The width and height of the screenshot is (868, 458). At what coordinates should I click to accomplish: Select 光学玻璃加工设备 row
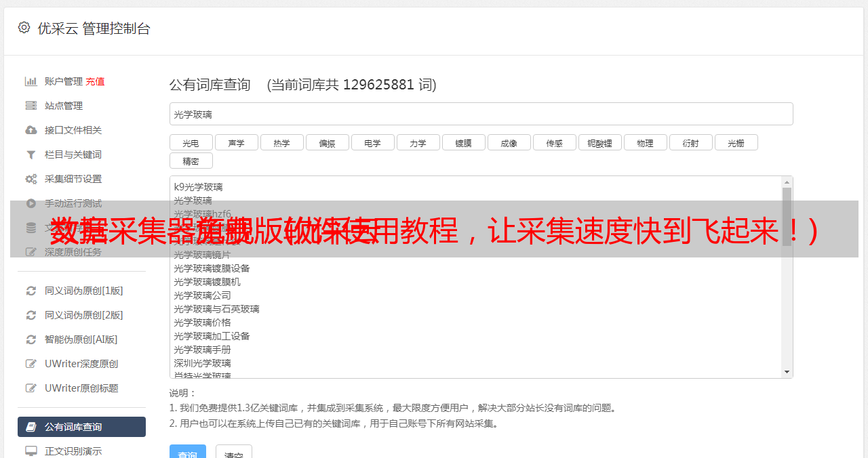click(x=212, y=336)
